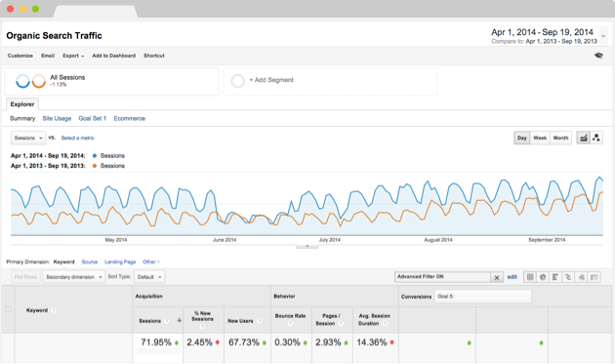Select the Term cloud view icon
The height and width of the screenshot is (364, 615).
[581, 277]
